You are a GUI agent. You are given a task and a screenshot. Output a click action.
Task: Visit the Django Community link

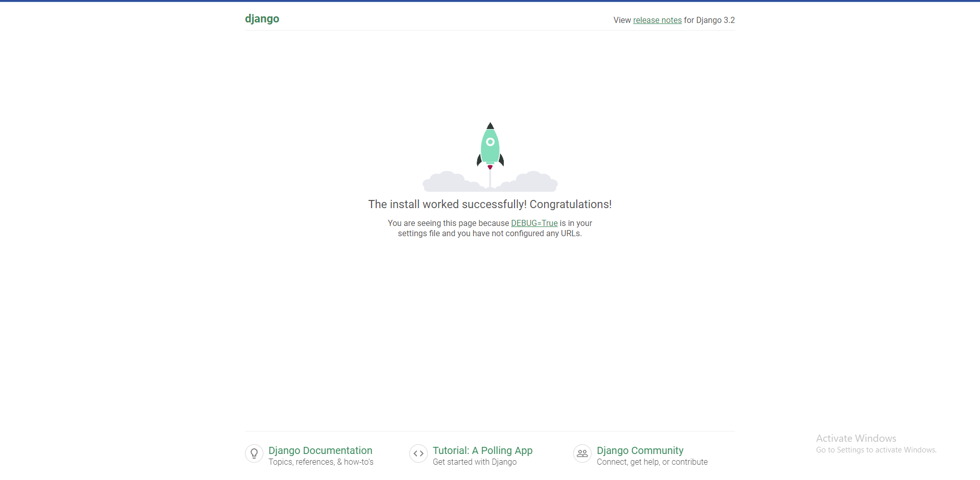click(x=640, y=450)
